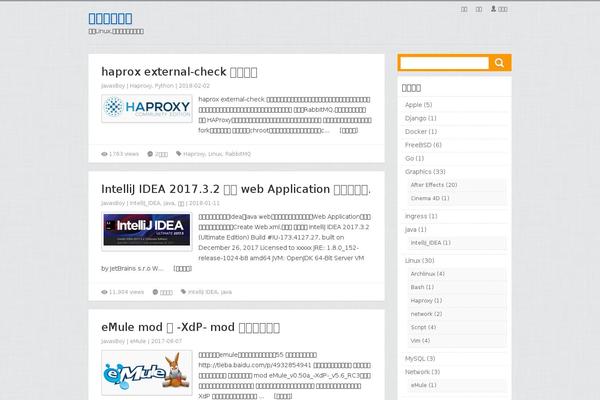The image size is (600, 400).
Task: Select the Haproxy (1) sidebar subcategory
Action: tap(426, 300)
